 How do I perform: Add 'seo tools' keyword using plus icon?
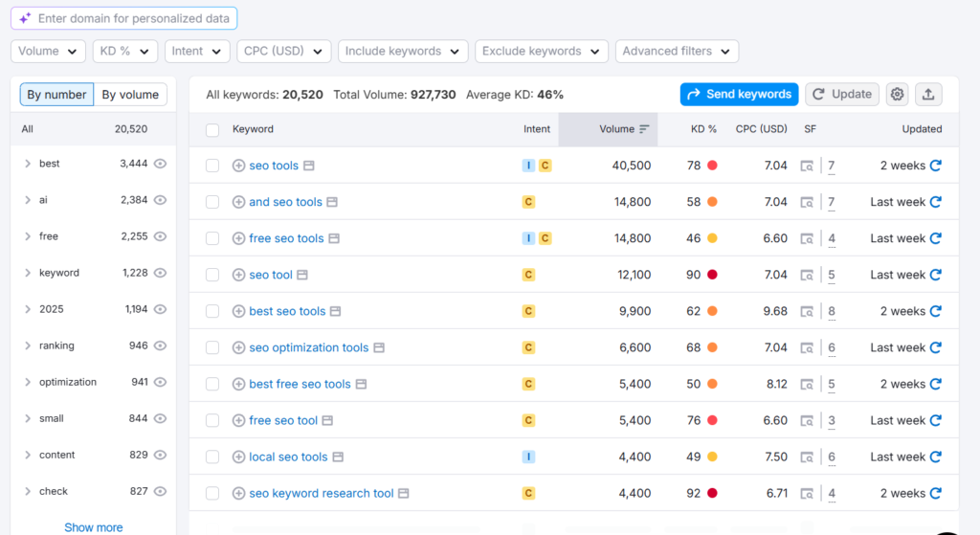(x=238, y=166)
